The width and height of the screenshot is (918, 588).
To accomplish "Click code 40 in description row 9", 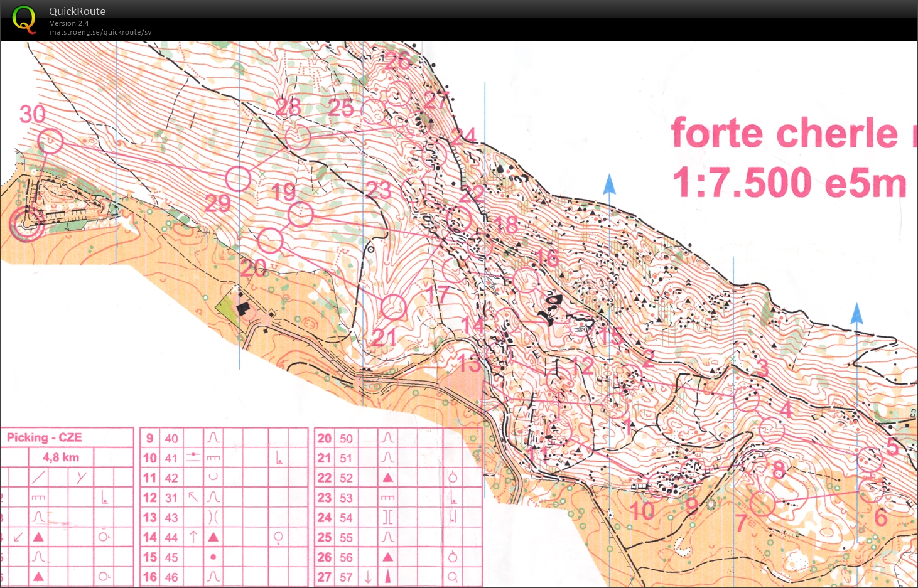I will coord(171,439).
